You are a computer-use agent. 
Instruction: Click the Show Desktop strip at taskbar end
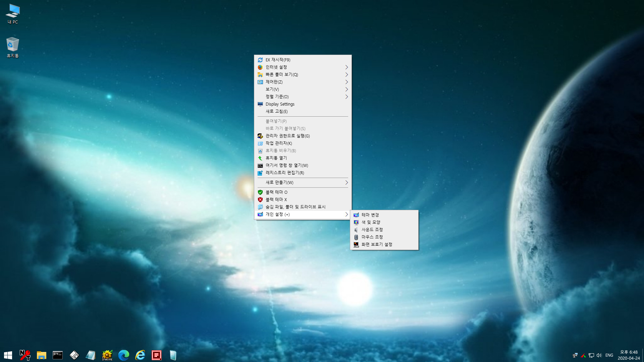tap(643, 355)
